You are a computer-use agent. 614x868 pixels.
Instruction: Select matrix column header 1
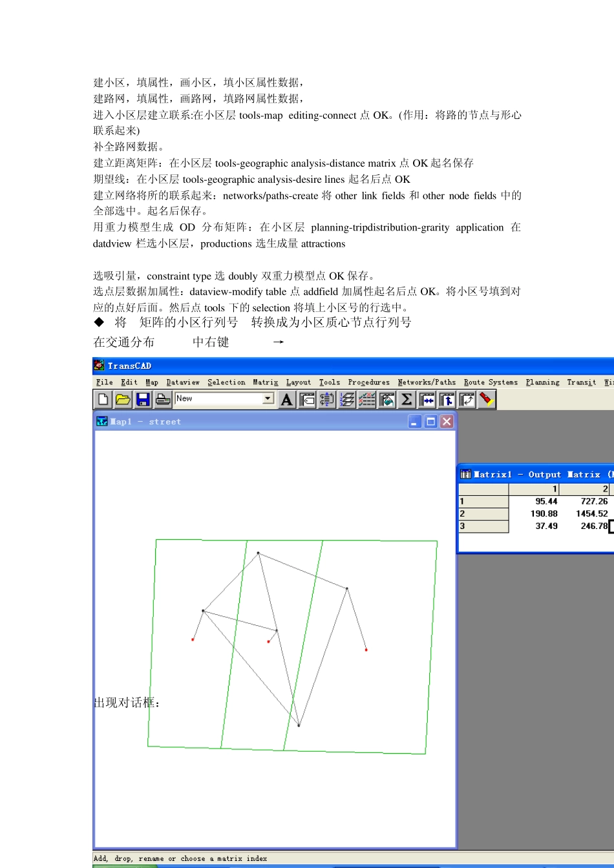pos(534,489)
